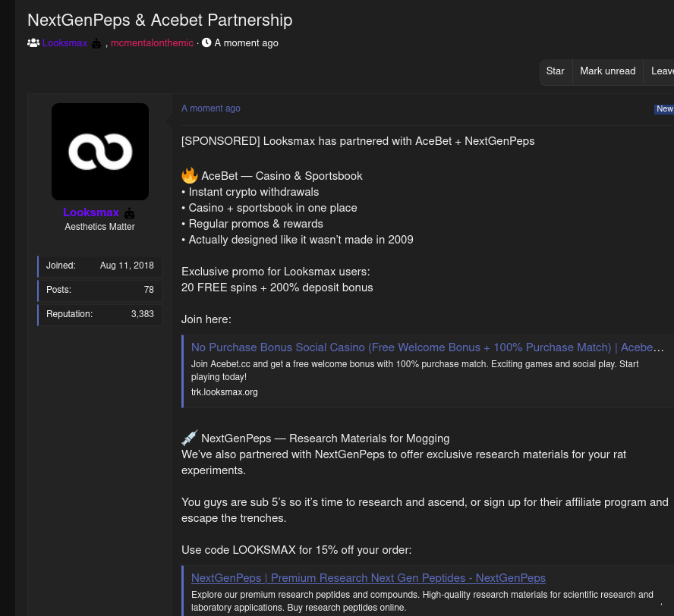
Task: Open the post's A moment ago timestamp
Action: [211, 108]
